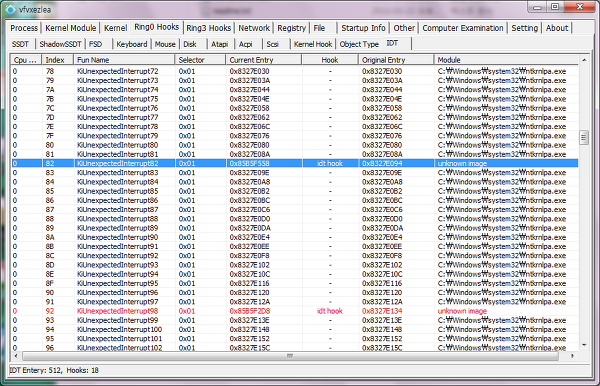The image size is (600, 386).
Task: Select the KiUnexpectedInterrupt87 row
Action: pyautogui.click(x=295, y=210)
